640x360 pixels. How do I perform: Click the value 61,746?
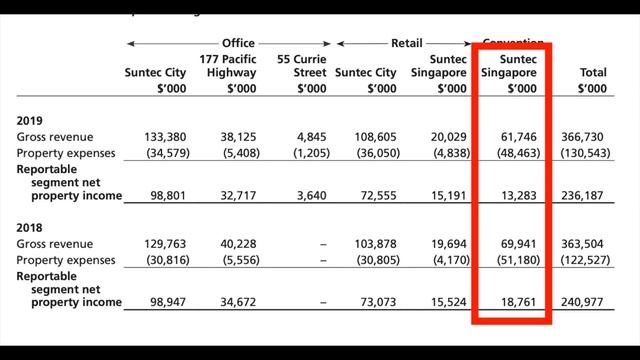click(x=519, y=137)
